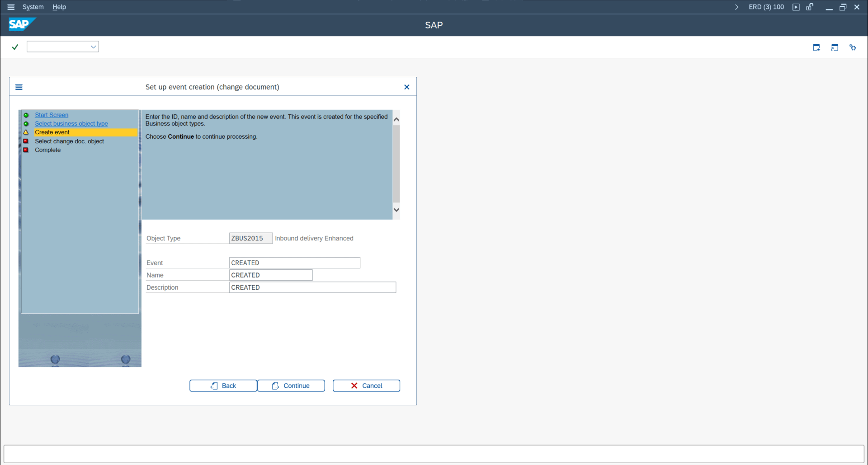Click the create new session icon

(x=816, y=47)
